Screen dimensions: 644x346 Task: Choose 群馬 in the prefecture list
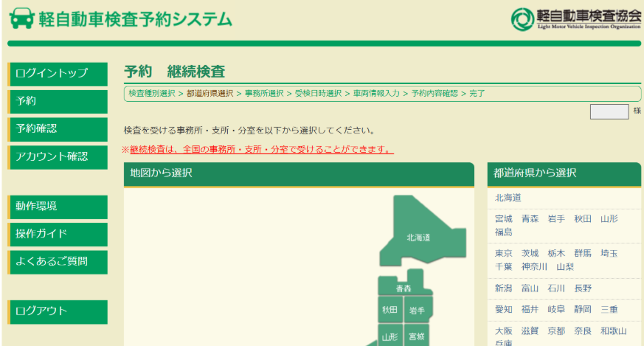point(583,253)
